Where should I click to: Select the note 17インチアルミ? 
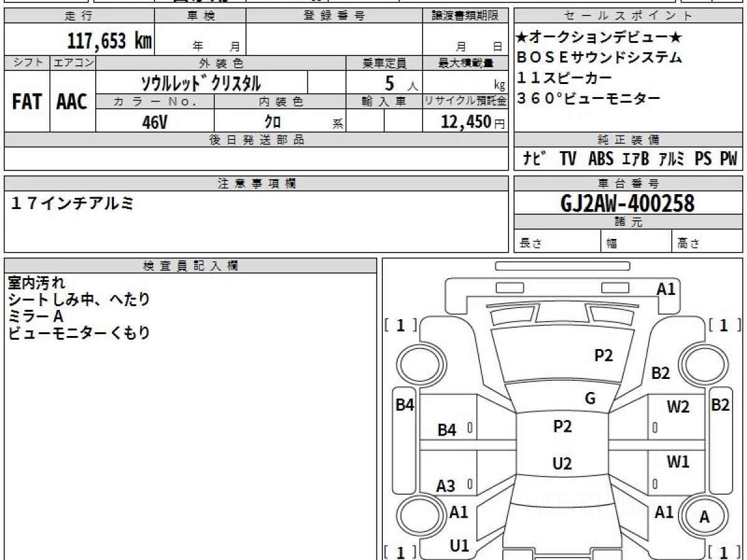(73, 203)
